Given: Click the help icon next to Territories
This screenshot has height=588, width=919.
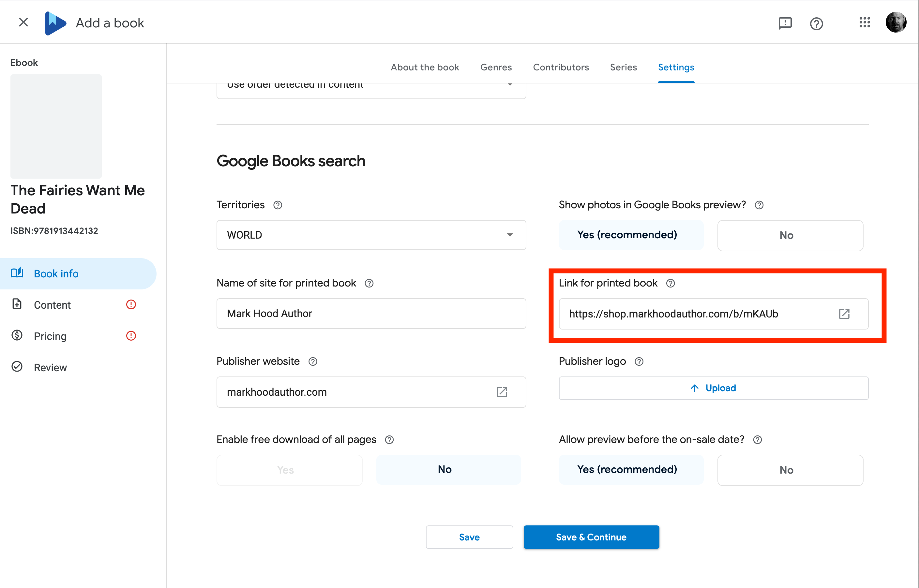Looking at the screenshot, I should 278,205.
